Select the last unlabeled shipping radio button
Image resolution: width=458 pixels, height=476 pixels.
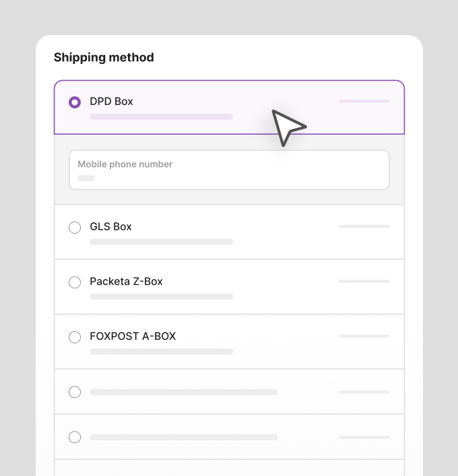click(x=75, y=437)
